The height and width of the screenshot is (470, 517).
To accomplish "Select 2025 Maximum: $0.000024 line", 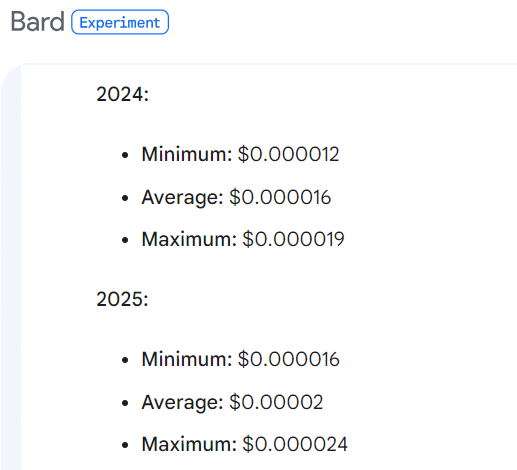I will pos(244,444).
